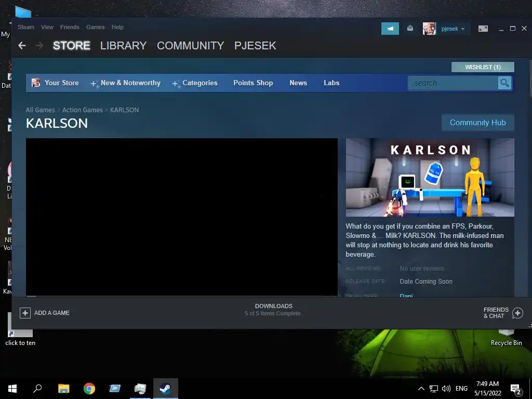Click the store search magnifier icon
This screenshot has height=399, width=532.
coord(504,83)
